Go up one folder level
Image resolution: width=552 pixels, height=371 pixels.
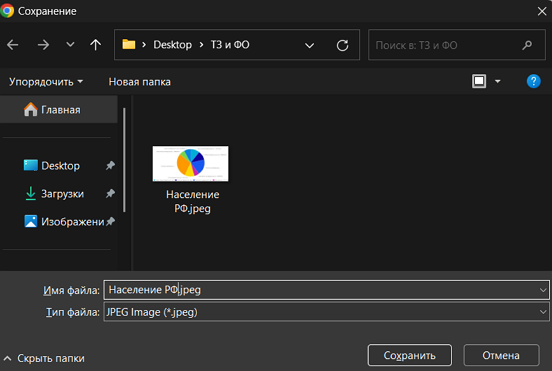point(95,45)
